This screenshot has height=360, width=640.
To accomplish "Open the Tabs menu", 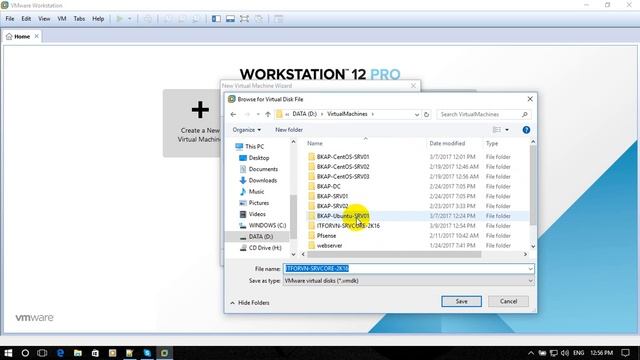I will pyautogui.click(x=79, y=19).
